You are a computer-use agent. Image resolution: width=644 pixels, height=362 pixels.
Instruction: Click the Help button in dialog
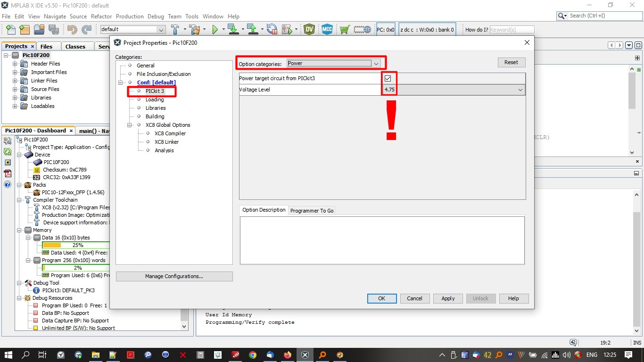click(x=513, y=298)
